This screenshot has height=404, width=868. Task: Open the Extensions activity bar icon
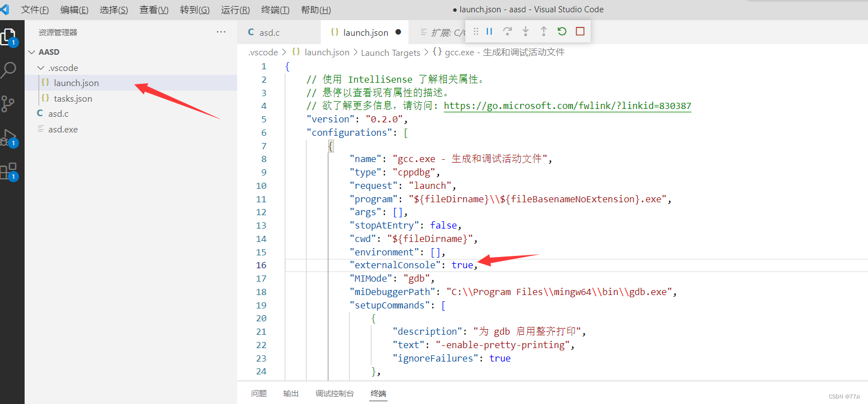click(8, 172)
